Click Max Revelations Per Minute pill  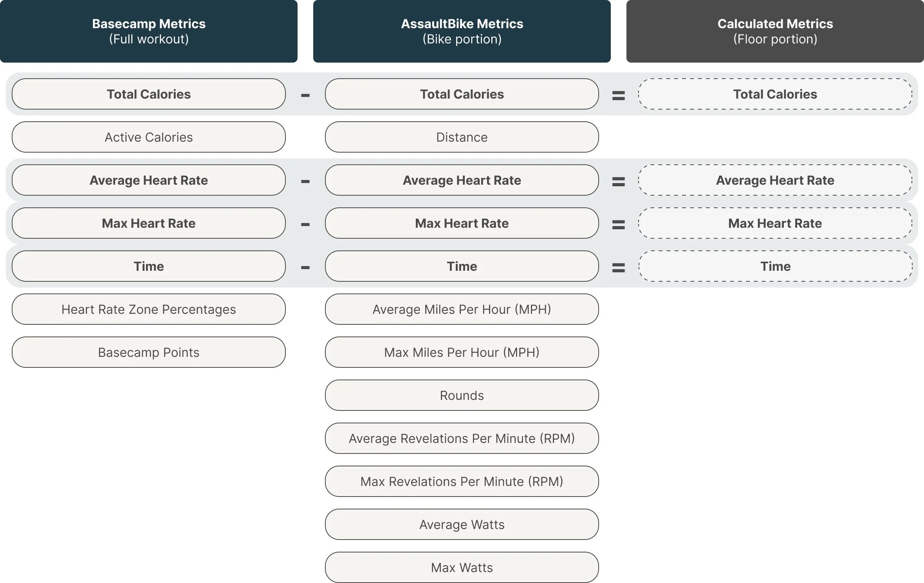click(462, 481)
